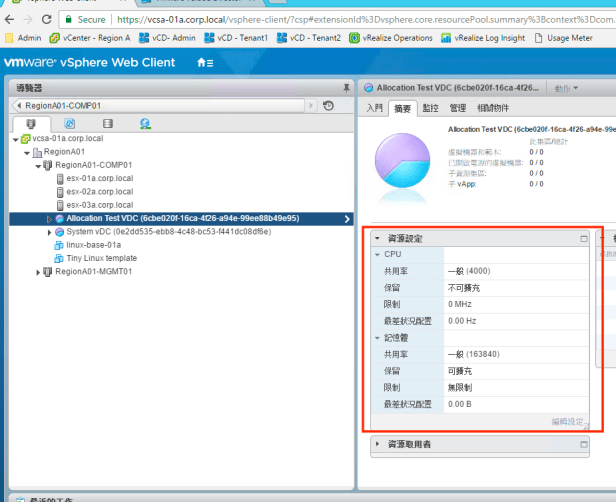
Task: Click RegionA01-MGMT01 cluster icon
Action: [47, 272]
